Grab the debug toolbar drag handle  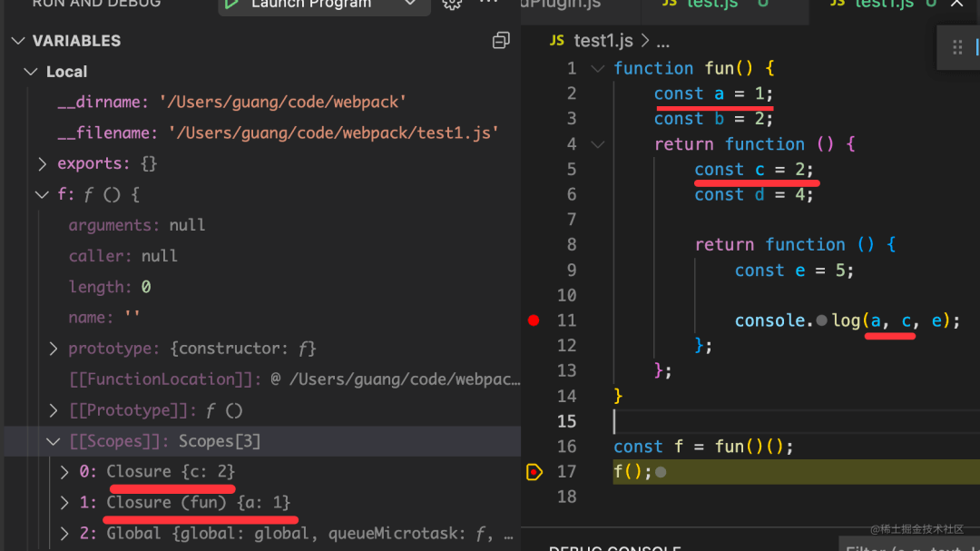pyautogui.click(x=957, y=47)
